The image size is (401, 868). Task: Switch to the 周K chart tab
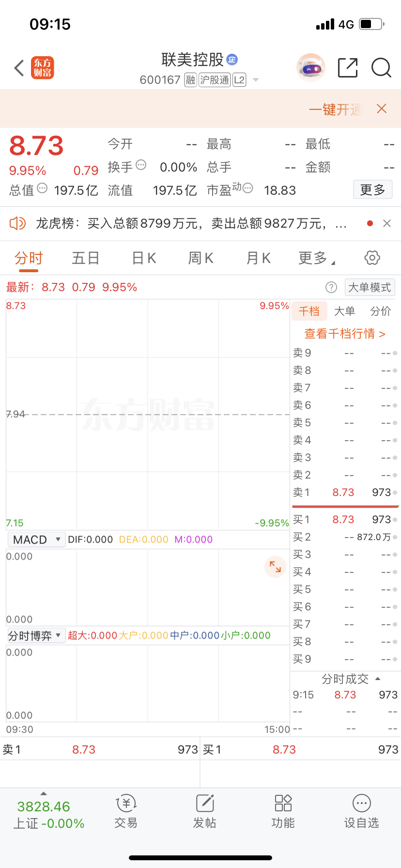coord(201,258)
